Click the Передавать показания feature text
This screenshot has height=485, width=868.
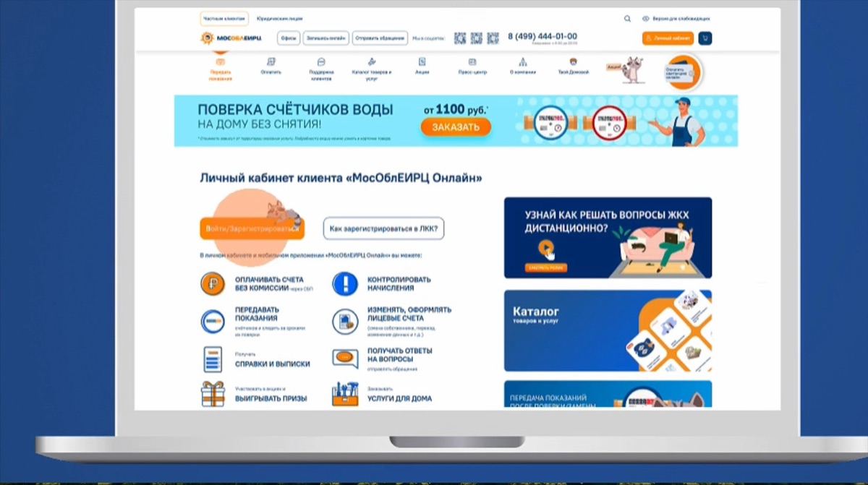tap(257, 314)
